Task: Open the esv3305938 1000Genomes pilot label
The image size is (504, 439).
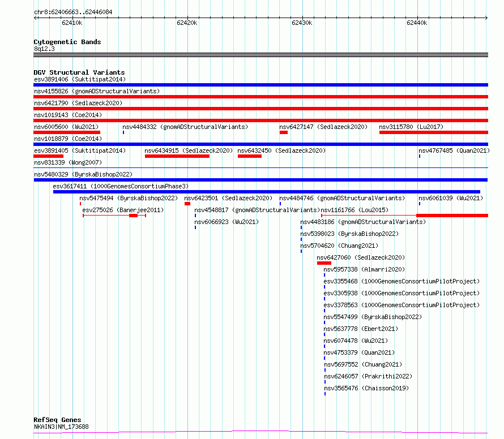Action: 402,293
